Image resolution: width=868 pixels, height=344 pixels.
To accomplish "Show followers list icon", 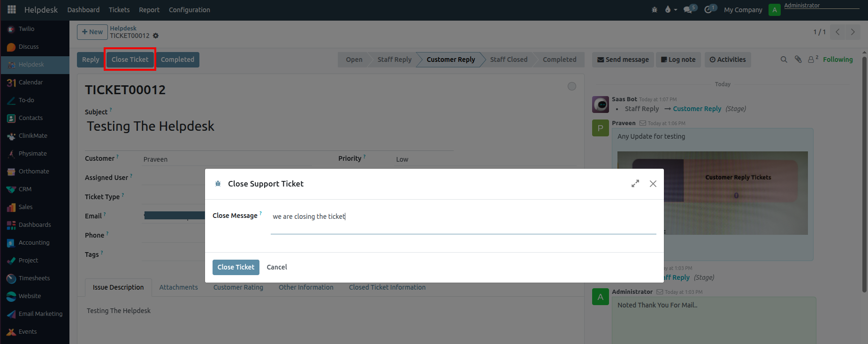I will (812, 60).
